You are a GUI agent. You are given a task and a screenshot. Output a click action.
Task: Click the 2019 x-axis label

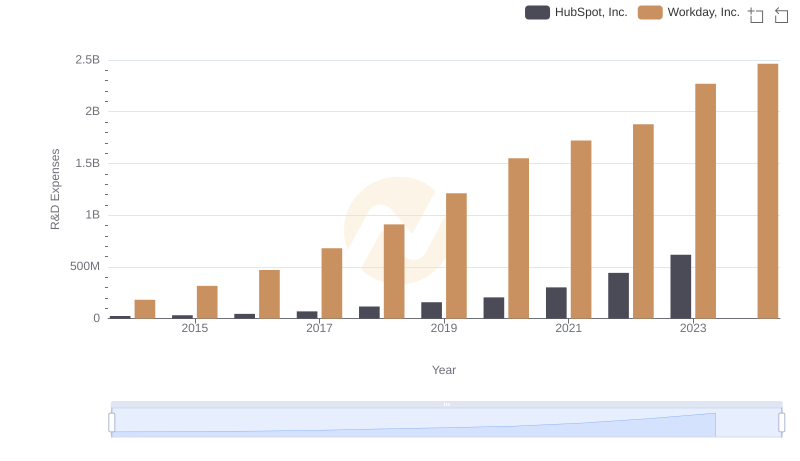point(443,328)
